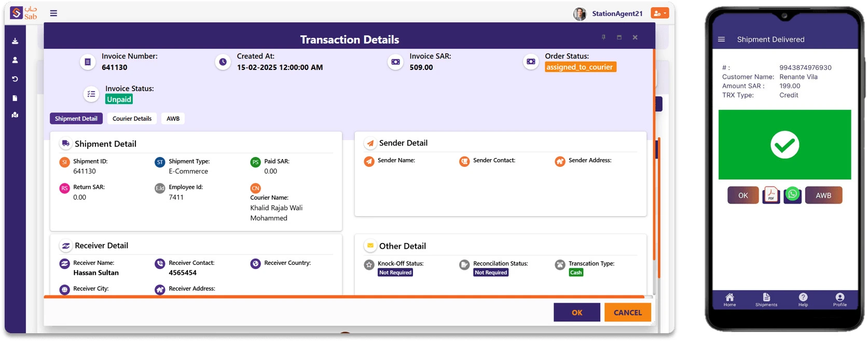Maximize the Transaction Details dialog
The width and height of the screenshot is (868, 341).
pyautogui.click(x=619, y=37)
